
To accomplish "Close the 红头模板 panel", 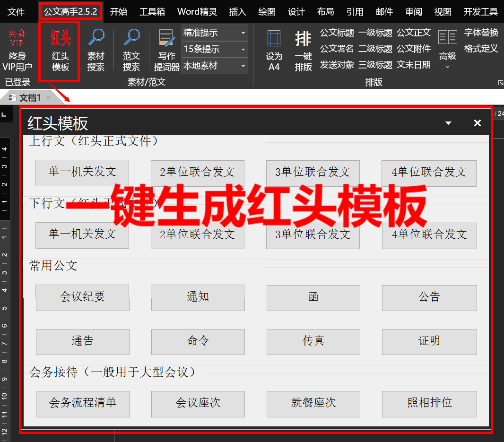I will pyautogui.click(x=478, y=123).
